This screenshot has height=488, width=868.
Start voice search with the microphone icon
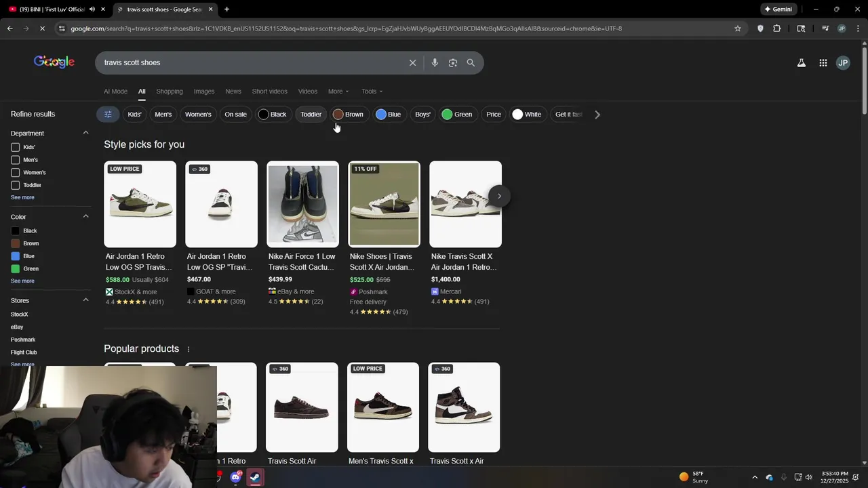pos(435,62)
